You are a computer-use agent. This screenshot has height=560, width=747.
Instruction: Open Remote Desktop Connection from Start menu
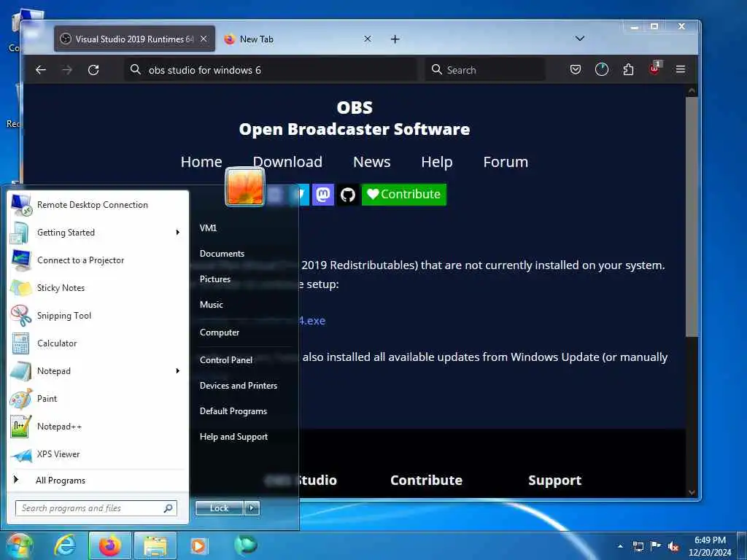pyautogui.click(x=98, y=205)
